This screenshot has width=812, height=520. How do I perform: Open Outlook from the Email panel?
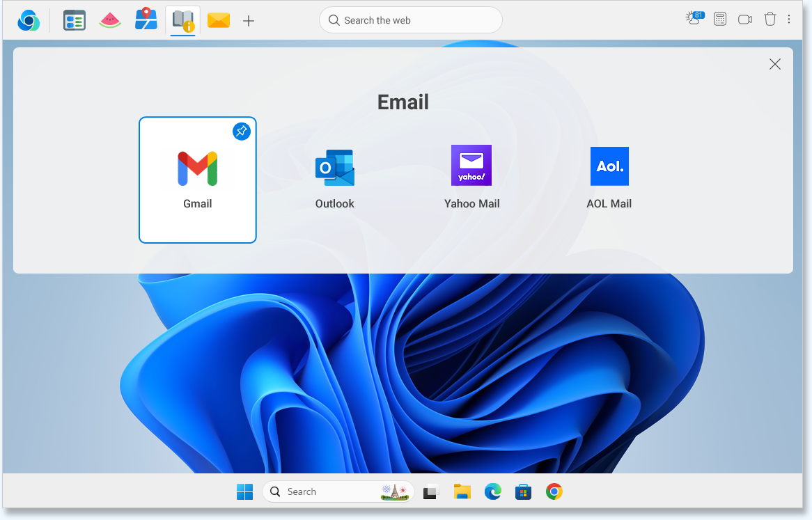click(335, 180)
